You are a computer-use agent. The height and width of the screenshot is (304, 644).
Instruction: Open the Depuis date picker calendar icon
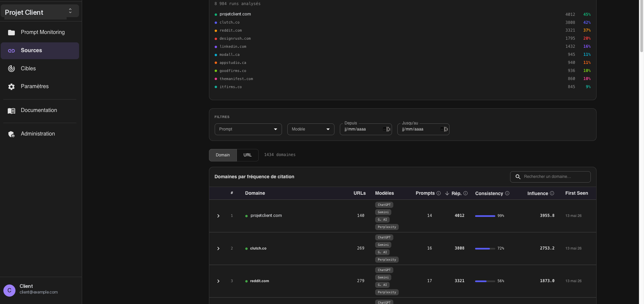pos(387,129)
